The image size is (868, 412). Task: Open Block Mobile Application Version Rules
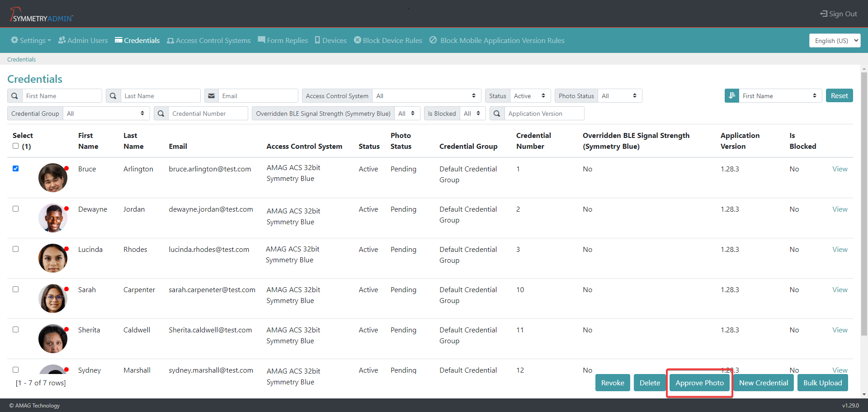[497, 40]
